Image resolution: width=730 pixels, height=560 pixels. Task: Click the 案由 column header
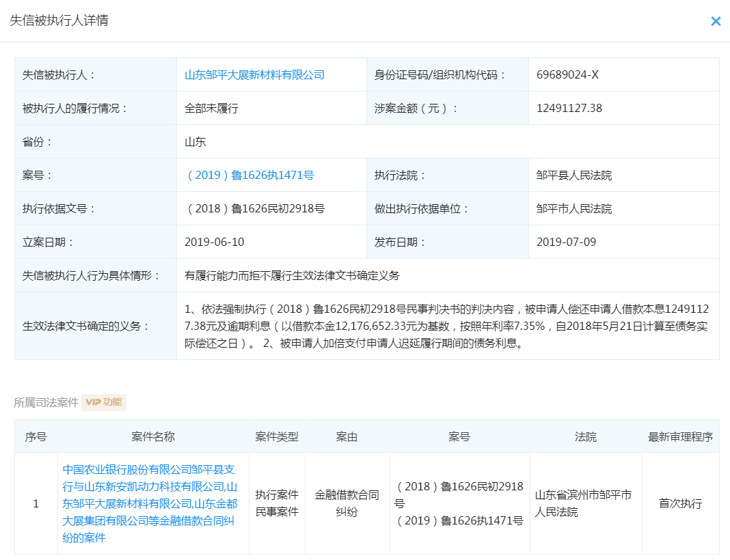click(347, 436)
